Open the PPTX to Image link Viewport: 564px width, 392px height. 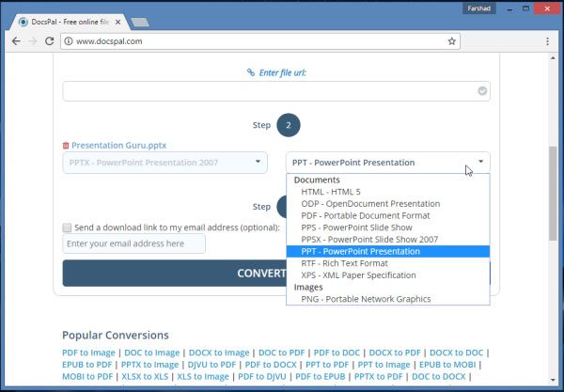[149, 365]
